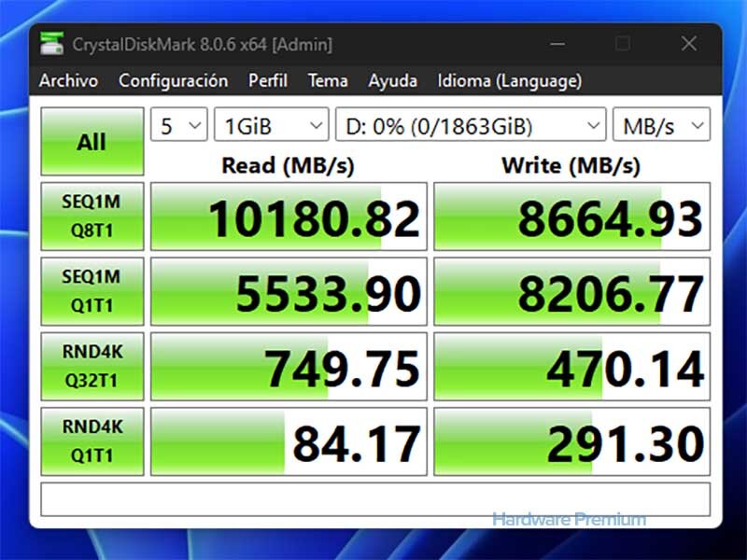Viewport: 747px width, 560px height.
Task: Click the empty comment field at the bottom
Action: click(375, 499)
